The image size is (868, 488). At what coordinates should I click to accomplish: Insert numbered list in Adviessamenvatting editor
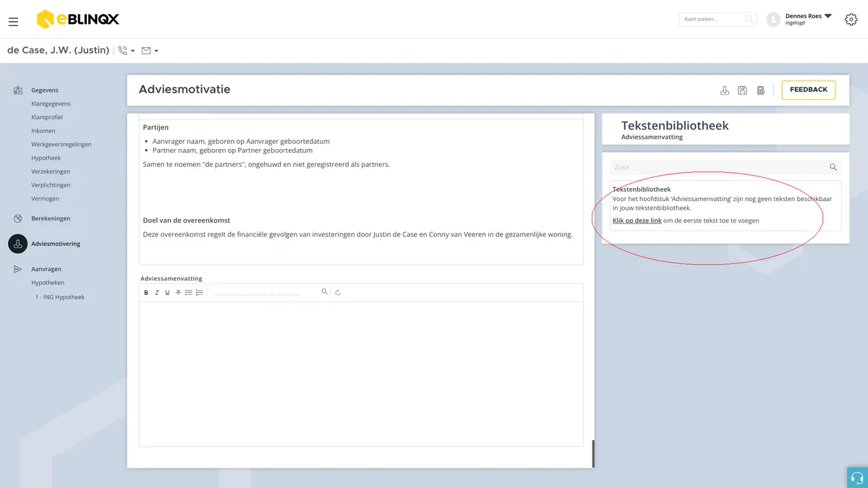point(200,293)
